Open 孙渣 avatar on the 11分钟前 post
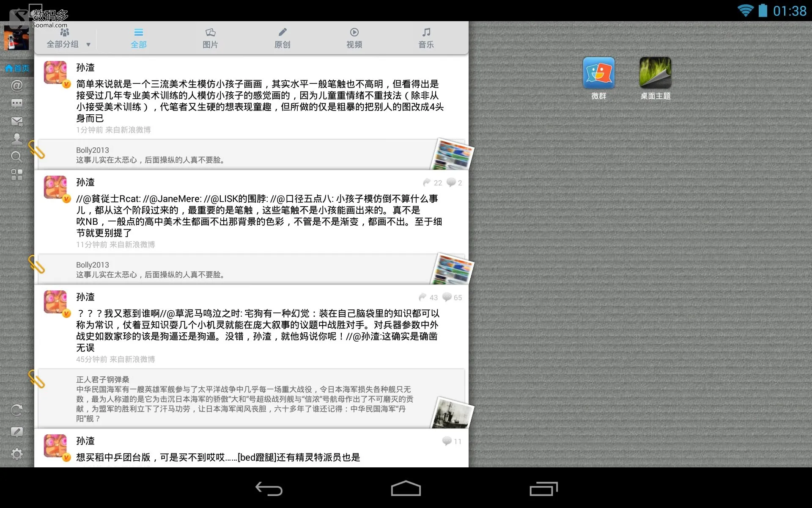Viewport: 812px width, 508px height. click(x=56, y=188)
